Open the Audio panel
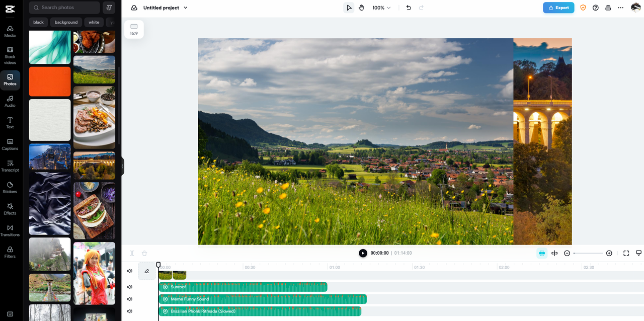 point(10,101)
